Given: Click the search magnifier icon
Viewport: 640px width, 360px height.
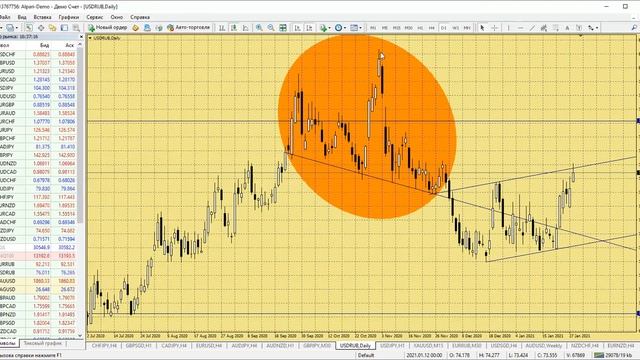Looking at the screenshot, I should [x=634, y=28].
